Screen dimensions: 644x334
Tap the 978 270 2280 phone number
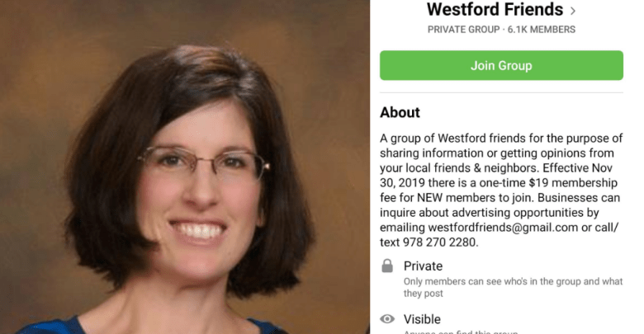[440, 242]
